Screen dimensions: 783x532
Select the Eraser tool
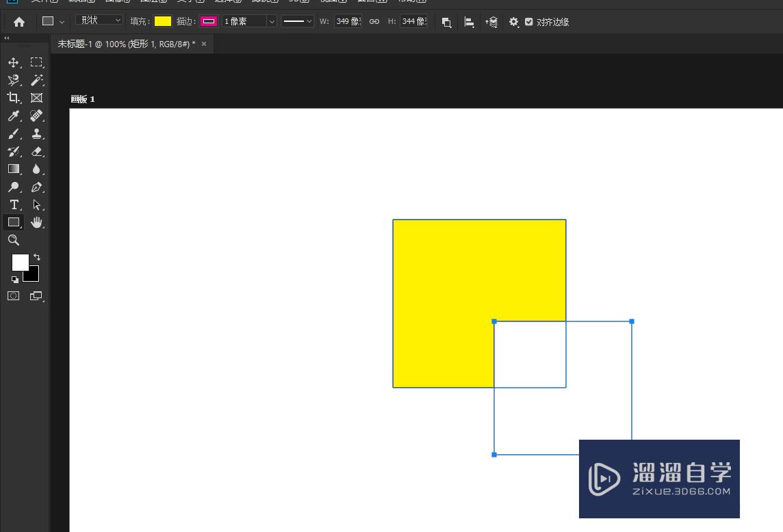(x=36, y=151)
